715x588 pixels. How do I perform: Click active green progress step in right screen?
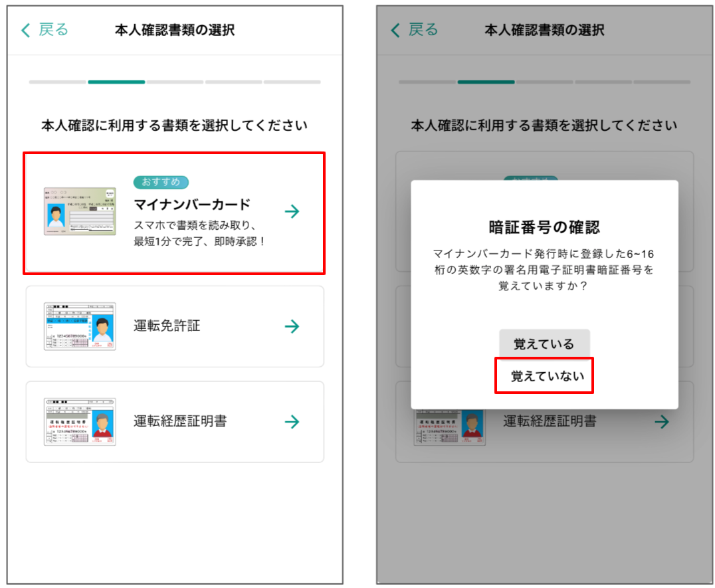point(486,82)
